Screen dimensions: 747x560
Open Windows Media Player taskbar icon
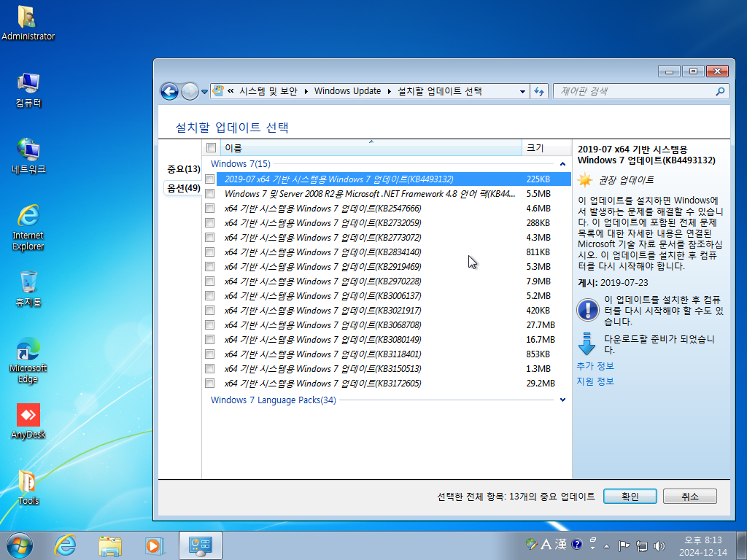(155, 545)
